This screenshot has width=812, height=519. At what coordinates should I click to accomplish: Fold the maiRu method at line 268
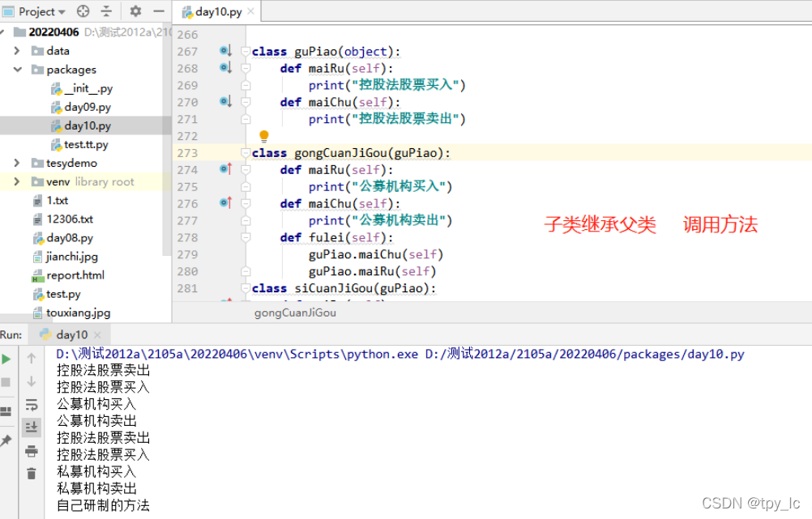pyautogui.click(x=246, y=68)
